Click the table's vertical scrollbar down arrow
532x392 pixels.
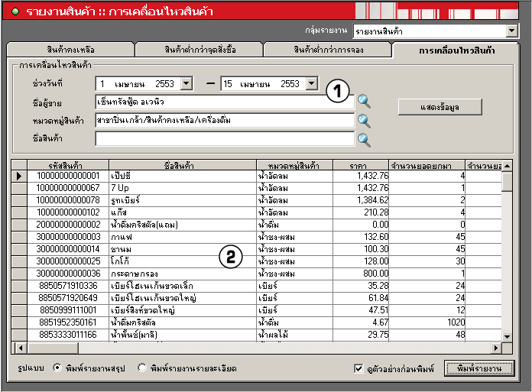(x=507, y=335)
